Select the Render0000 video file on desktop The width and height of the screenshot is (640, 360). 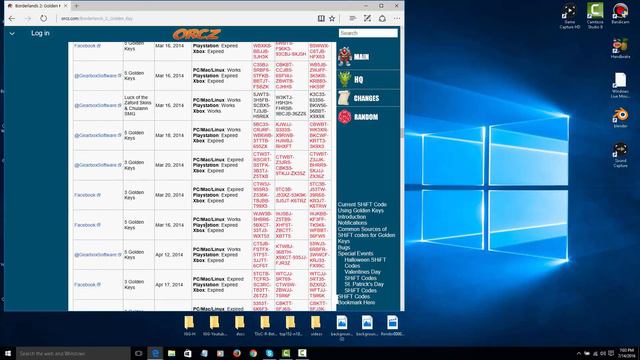pyautogui.click(x=392, y=326)
